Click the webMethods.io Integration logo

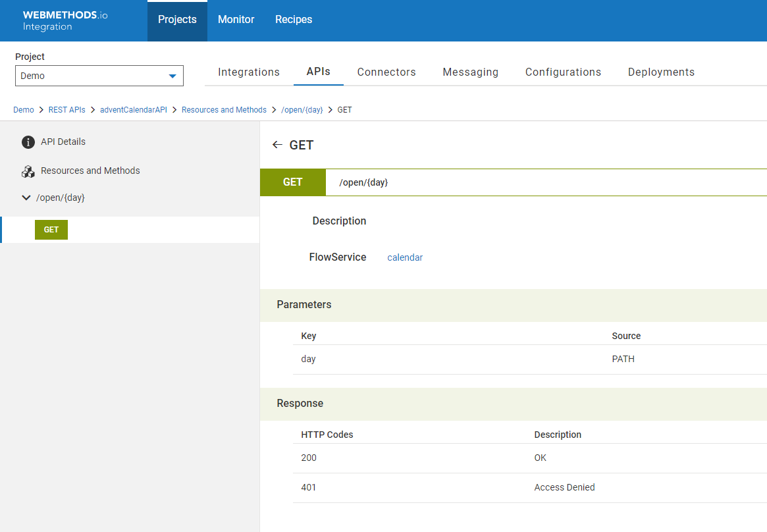[x=65, y=20]
